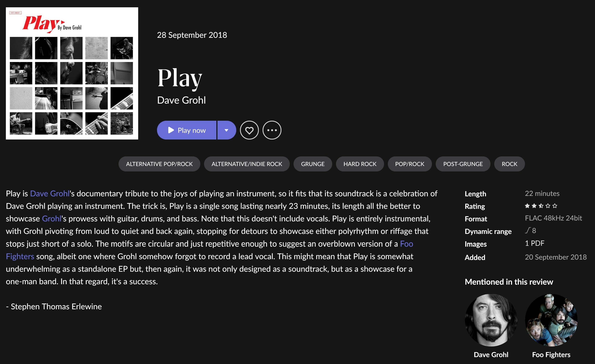
Task: Select the HARD ROCK genre tag
Action: tap(360, 164)
